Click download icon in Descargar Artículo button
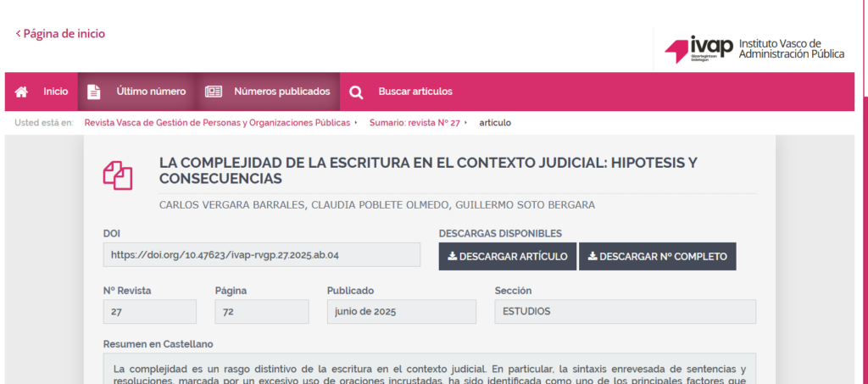This screenshot has height=384, width=868. [453, 257]
